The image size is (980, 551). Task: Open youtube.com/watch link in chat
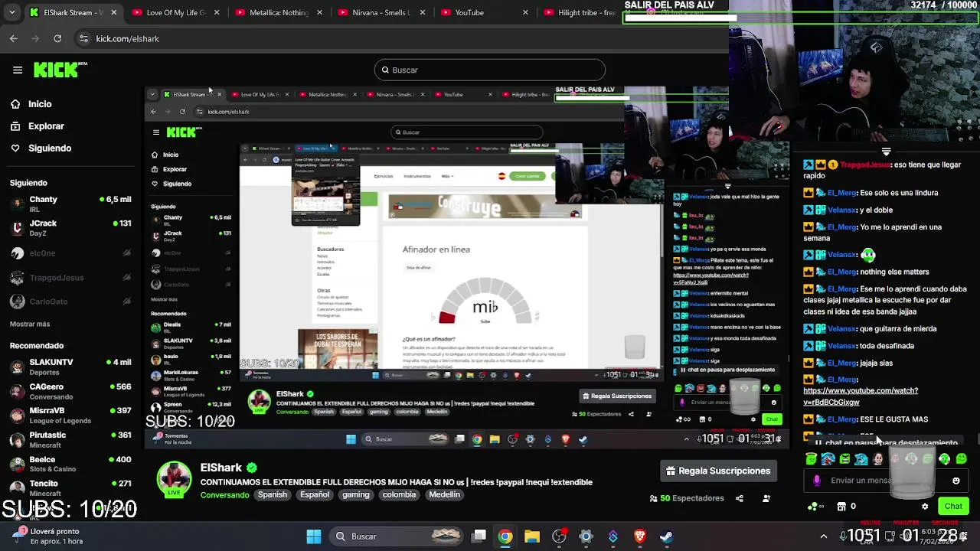[x=860, y=396]
